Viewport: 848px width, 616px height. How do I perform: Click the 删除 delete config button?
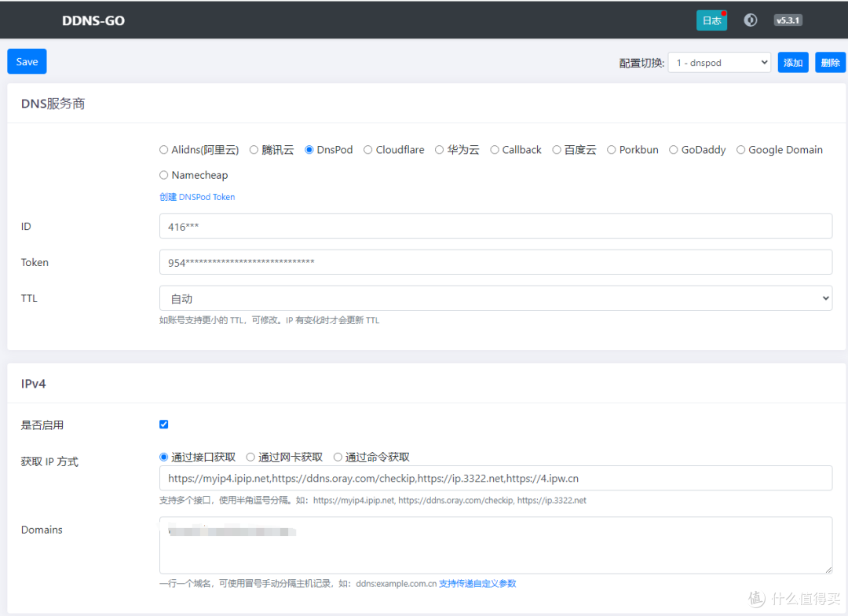click(830, 63)
